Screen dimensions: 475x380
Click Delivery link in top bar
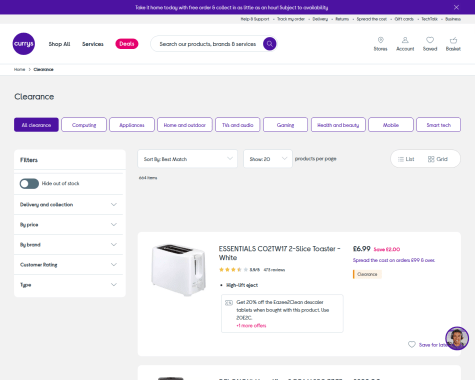[x=320, y=19]
